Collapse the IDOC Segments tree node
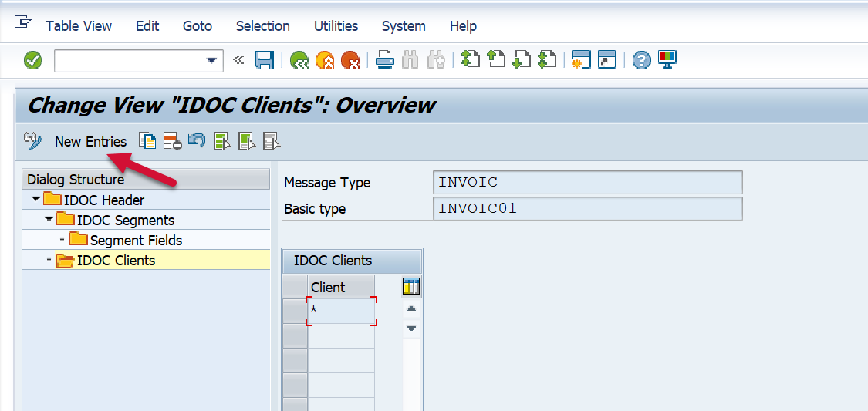Viewport: 868px width, 411px height. coord(49,220)
